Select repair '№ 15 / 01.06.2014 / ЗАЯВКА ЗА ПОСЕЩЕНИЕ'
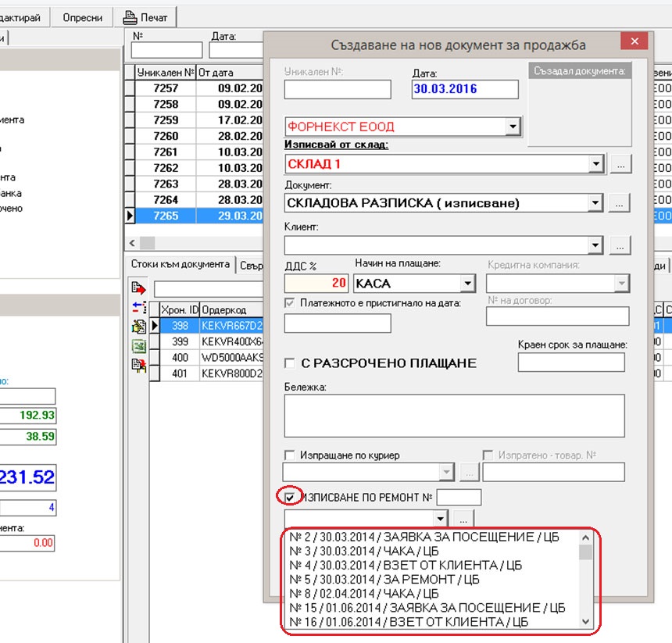The image size is (672, 643). tap(433, 607)
